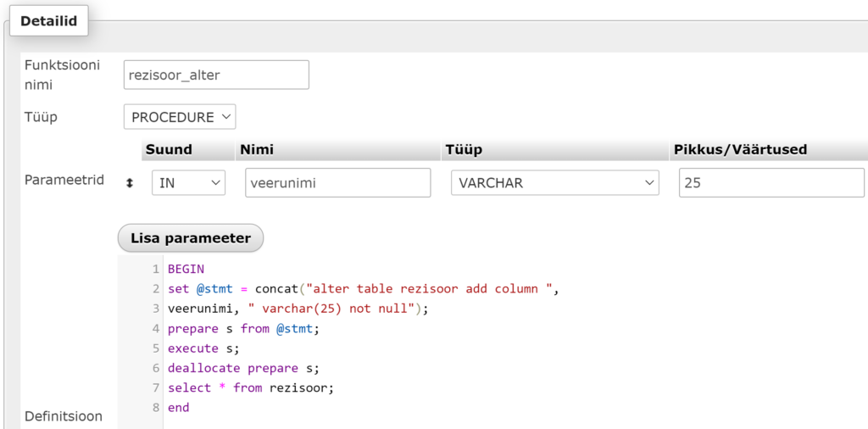Open the VARCHAR data type dropdown

(x=554, y=182)
